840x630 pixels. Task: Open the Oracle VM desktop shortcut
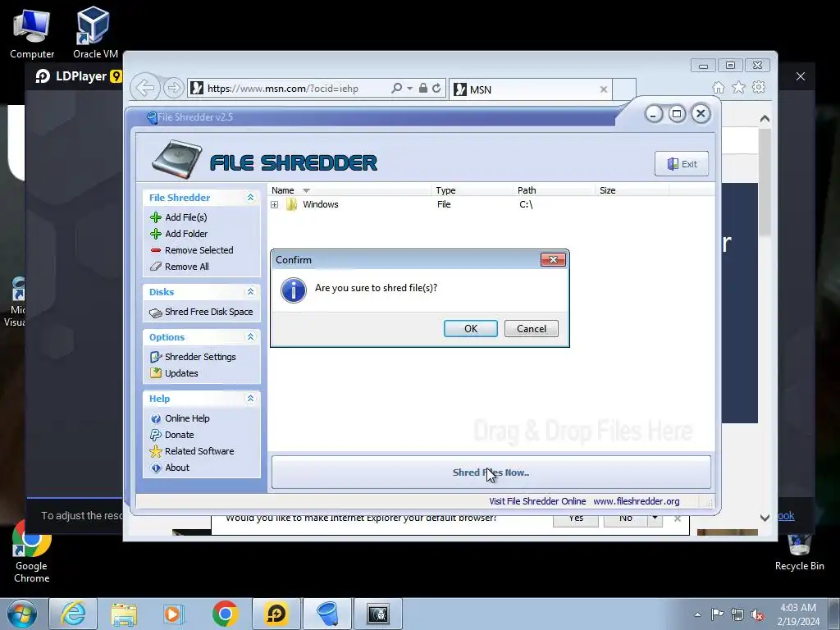tap(95, 33)
